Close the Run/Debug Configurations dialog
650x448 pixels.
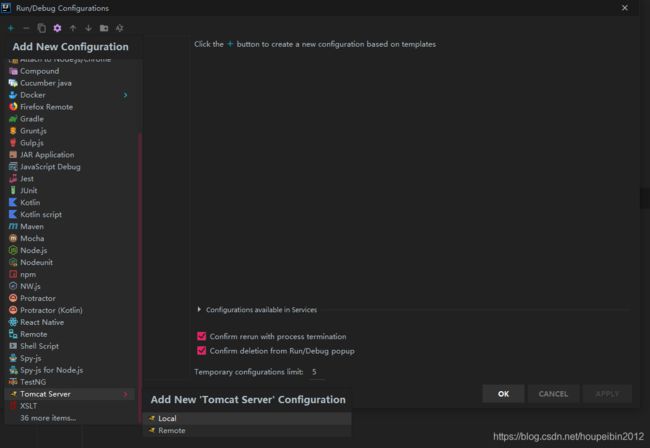(624, 8)
